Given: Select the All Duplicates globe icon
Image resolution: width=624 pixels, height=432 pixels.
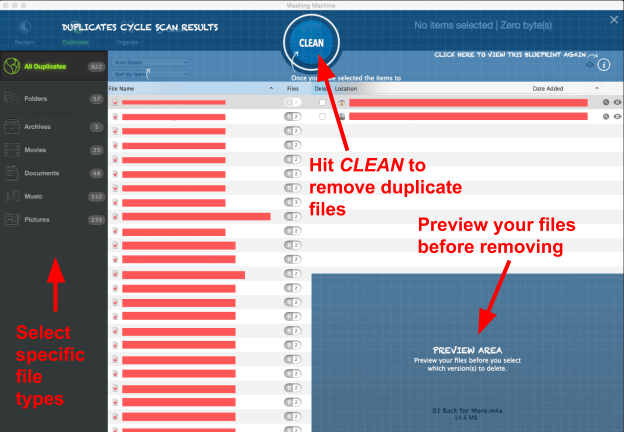Looking at the screenshot, I should click(12, 66).
